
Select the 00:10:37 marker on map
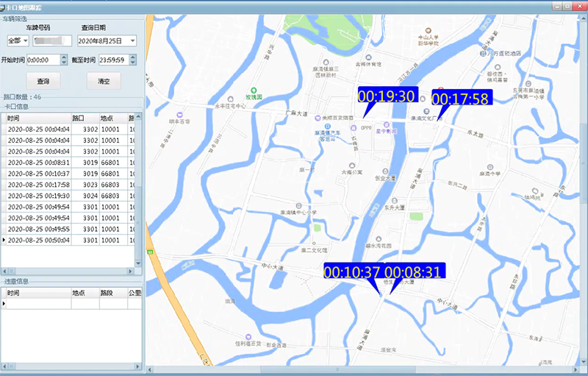point(351,272)
